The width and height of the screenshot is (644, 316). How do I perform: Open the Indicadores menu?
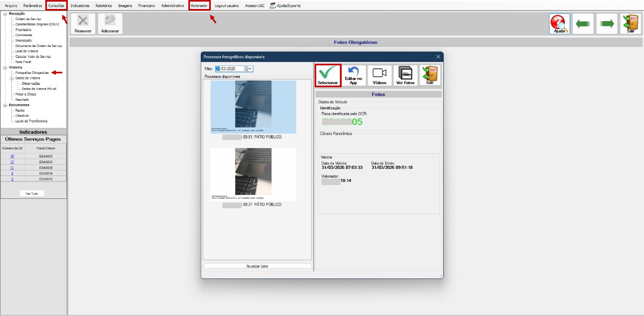(x=80, y=5)
